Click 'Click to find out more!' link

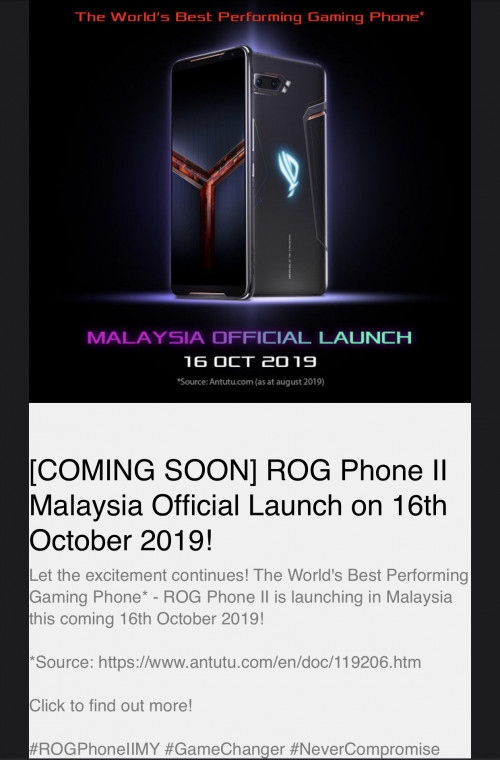pyautogui.click(x=111, y=705)
